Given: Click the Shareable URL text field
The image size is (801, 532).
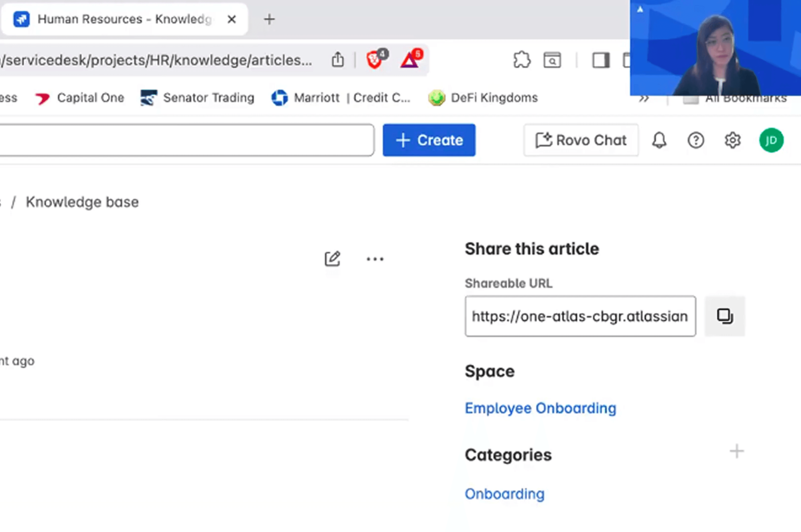Looking at the screenshot, I should click(x=580, y=316).
